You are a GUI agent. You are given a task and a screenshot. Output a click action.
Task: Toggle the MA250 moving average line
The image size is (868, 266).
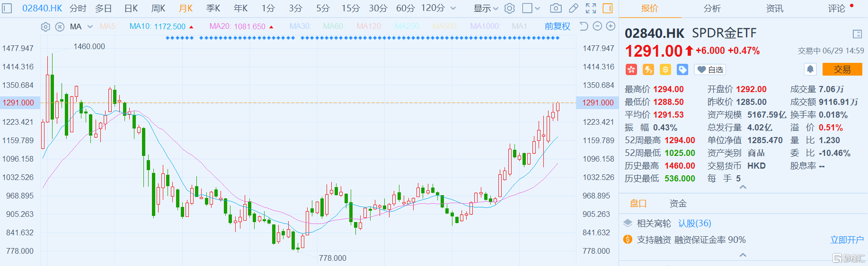click(x=407, y=26)
